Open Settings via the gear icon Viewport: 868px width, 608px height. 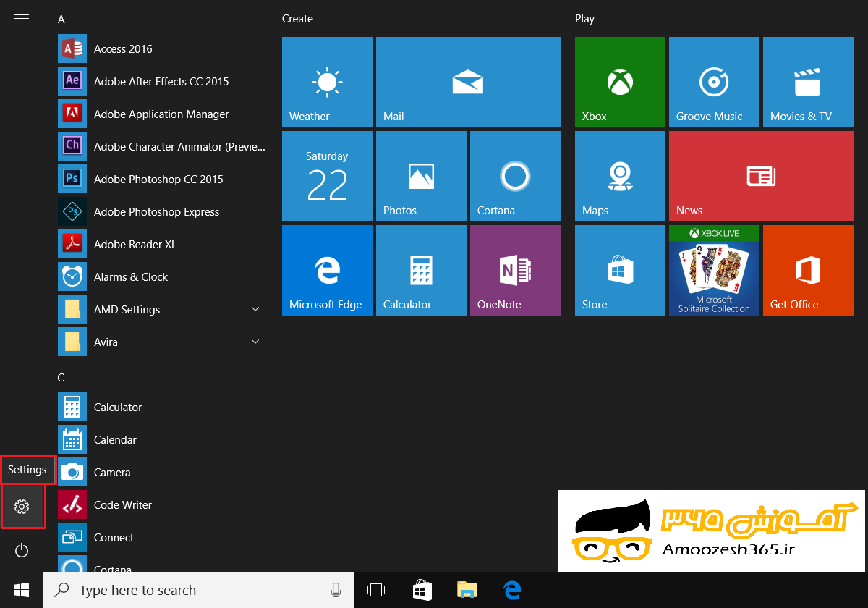(22, 507)
